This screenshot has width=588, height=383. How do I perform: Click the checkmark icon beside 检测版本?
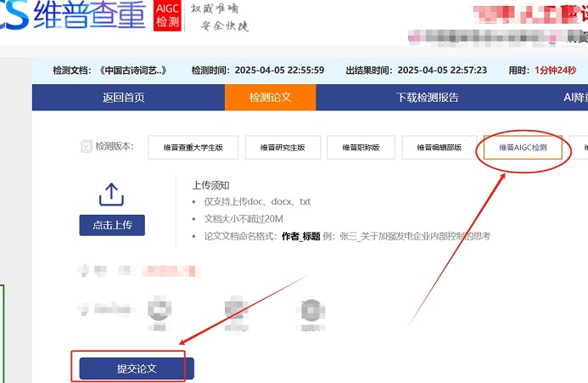[87, 146]
